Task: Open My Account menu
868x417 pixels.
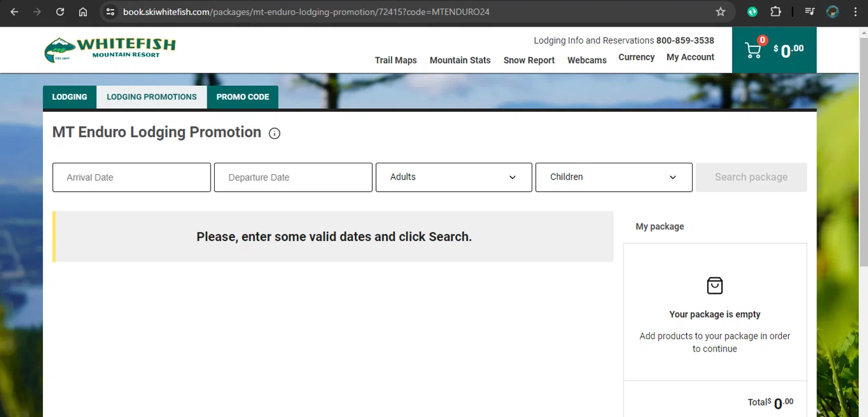Action: pos(690,57)
